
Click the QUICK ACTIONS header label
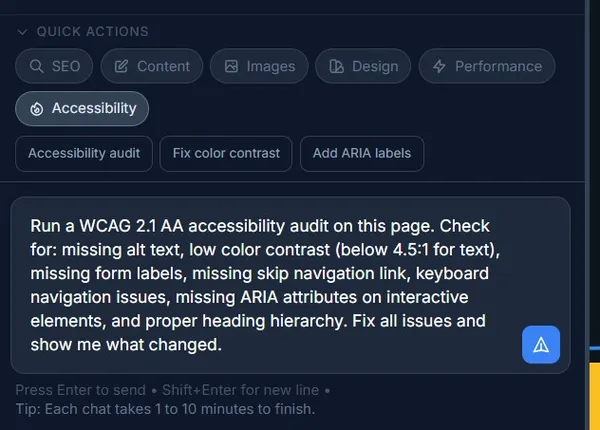[92, 32]
